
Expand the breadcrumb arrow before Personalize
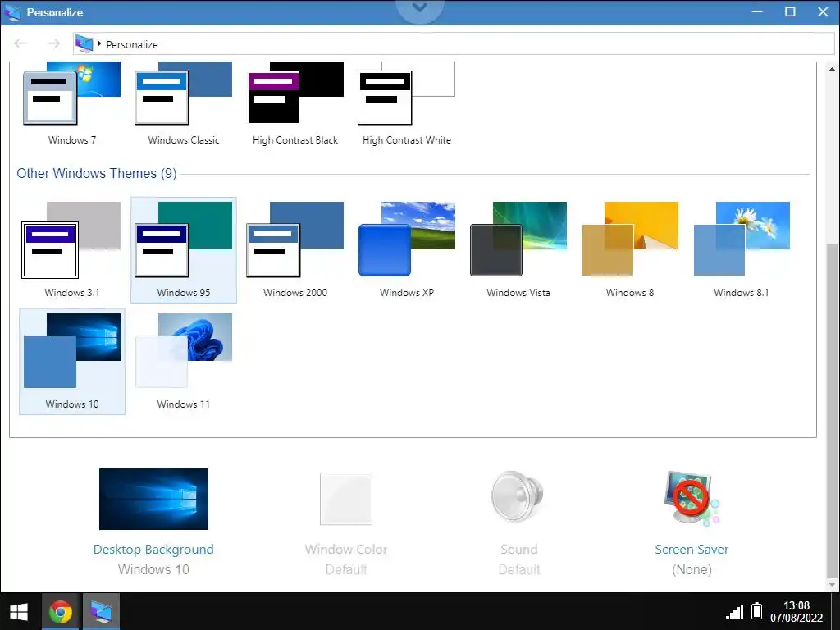[x=99, y=43]
